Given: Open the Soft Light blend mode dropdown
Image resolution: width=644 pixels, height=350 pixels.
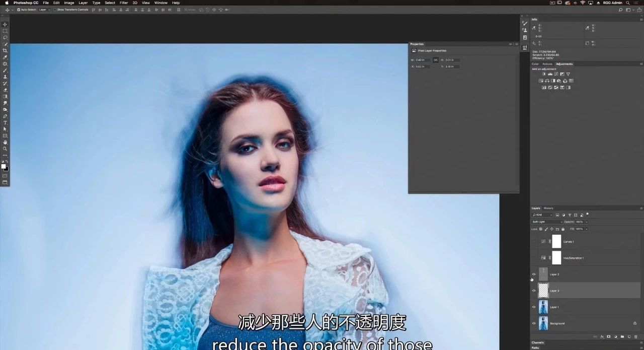Looking at the screenshot, I should pos(547,222).
